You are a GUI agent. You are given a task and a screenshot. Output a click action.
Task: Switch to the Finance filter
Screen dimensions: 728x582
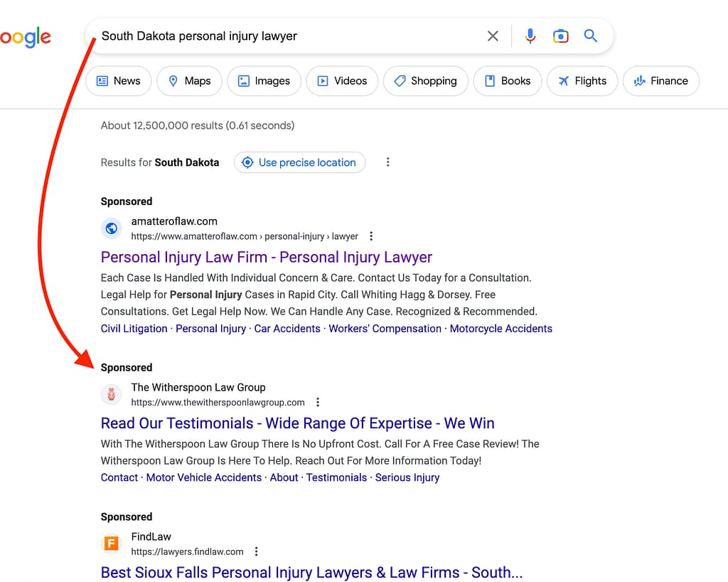click(x=660, y=81)
